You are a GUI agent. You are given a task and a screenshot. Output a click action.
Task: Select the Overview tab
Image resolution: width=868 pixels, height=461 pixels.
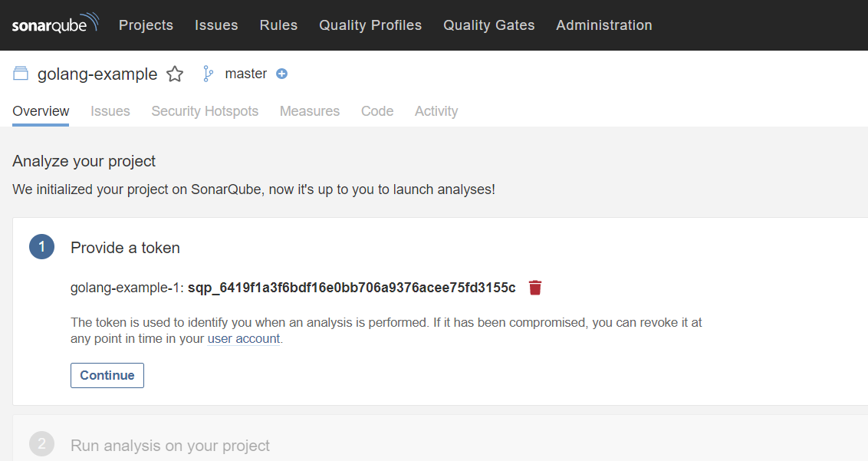41,111
